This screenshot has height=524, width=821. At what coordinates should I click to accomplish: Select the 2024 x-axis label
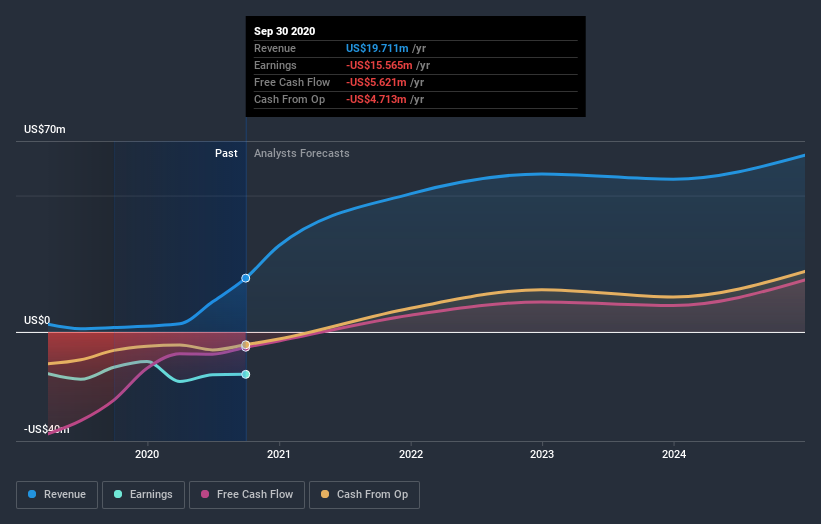point(674,454)
